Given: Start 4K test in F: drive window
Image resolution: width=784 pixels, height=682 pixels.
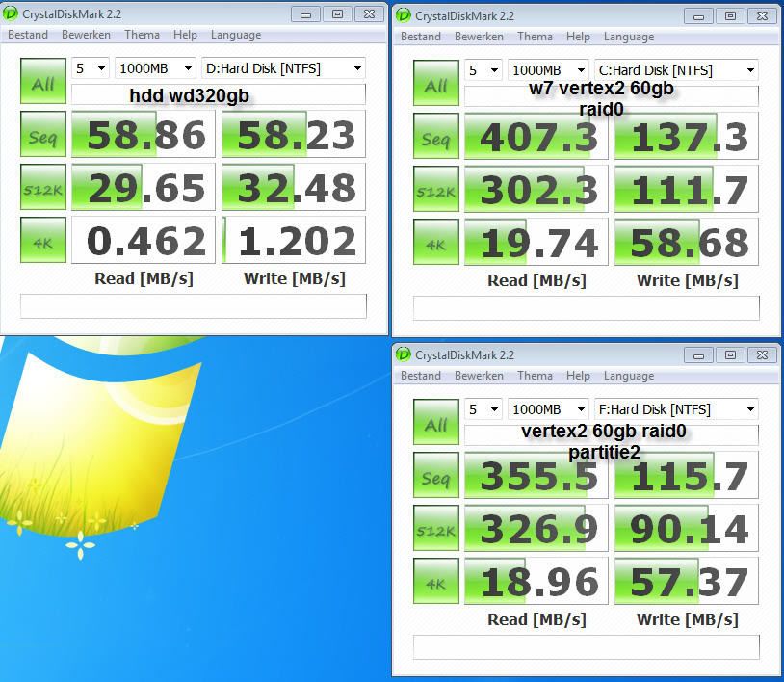Looking at the screenshot, I should (x=436, y=581).
